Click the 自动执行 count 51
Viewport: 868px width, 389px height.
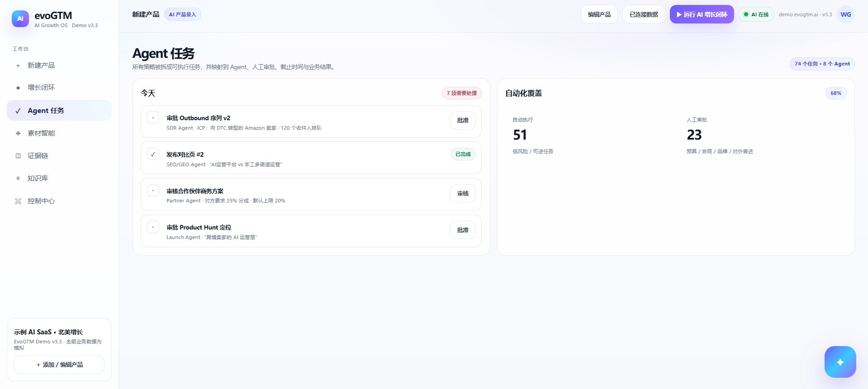click(520, 135)
